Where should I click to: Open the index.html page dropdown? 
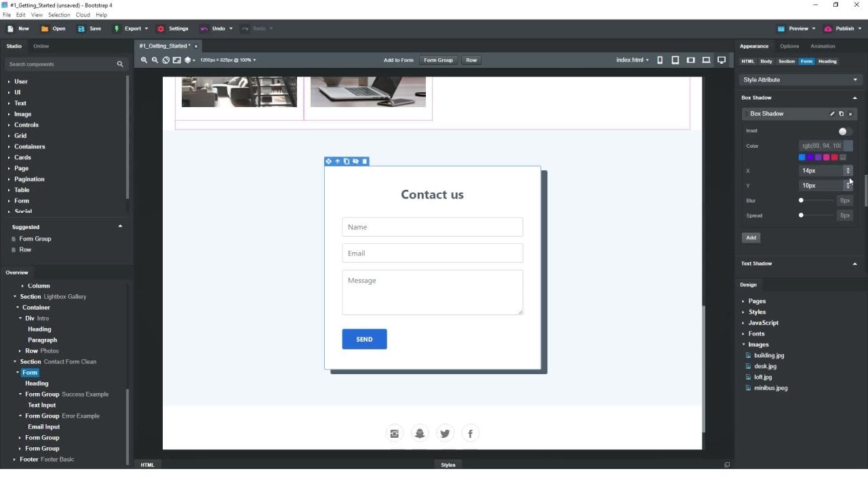tap(631, 60)
